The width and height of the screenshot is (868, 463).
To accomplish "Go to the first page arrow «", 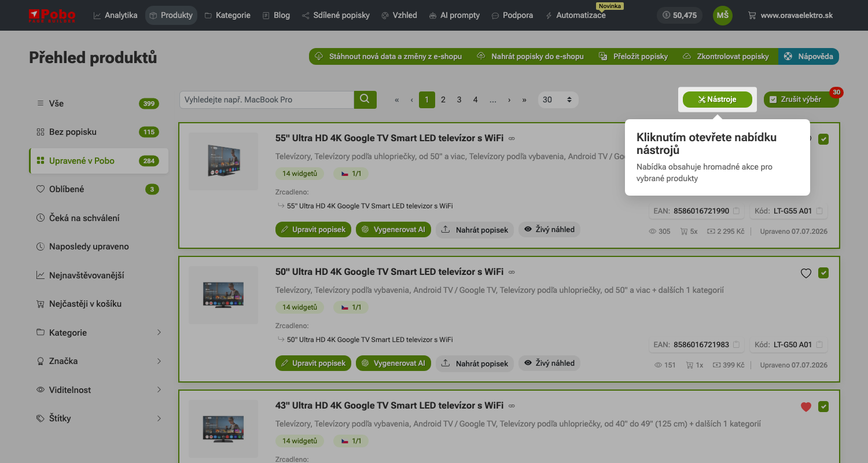I will (397, 100).
